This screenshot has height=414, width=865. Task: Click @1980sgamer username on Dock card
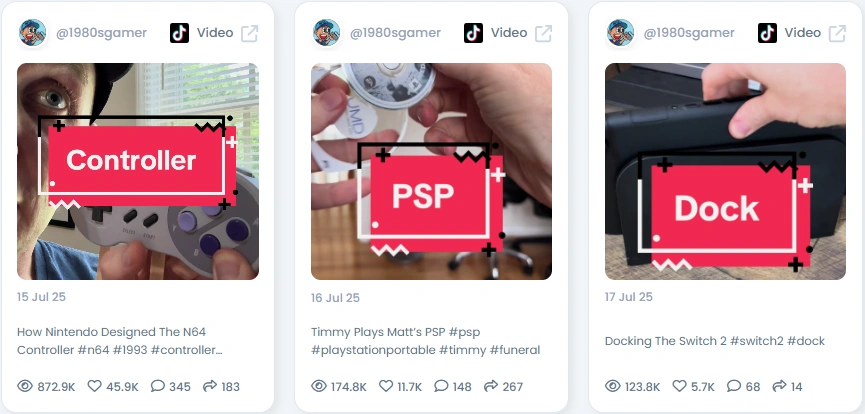pos(689,33)
